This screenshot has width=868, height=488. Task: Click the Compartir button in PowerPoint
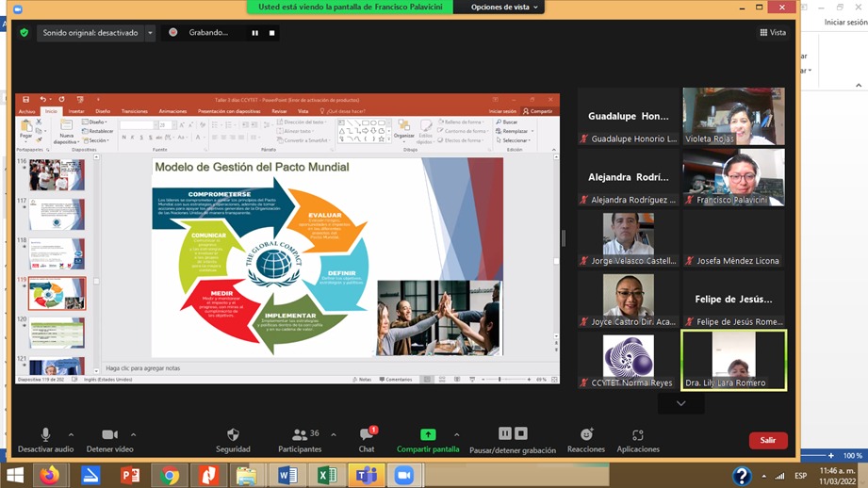click(x=537, y=111)
